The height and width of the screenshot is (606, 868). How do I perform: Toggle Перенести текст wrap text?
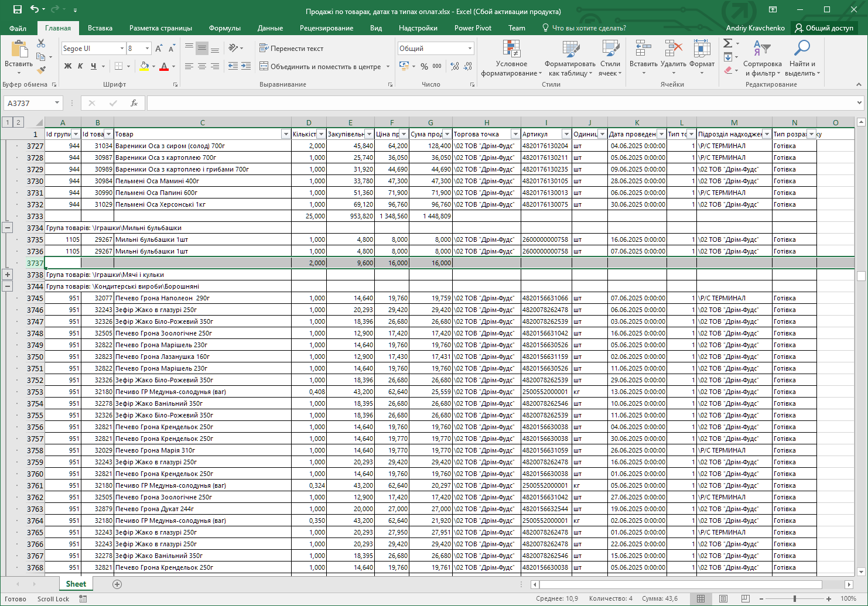pyautogui.click(x=291, y=49)
